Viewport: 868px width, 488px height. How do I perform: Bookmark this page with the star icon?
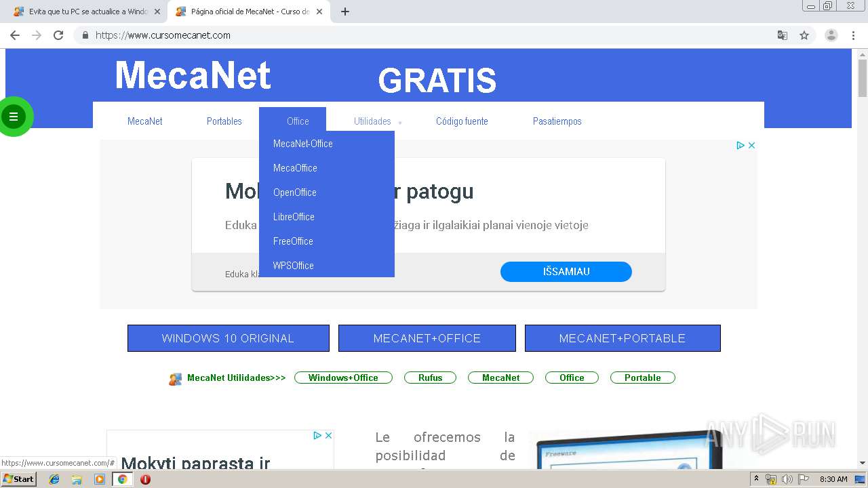804,35
